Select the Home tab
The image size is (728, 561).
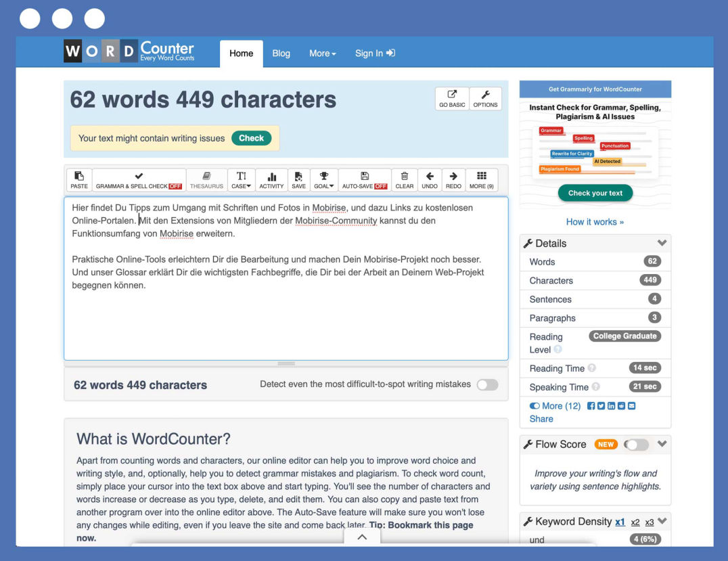(242, 53)
